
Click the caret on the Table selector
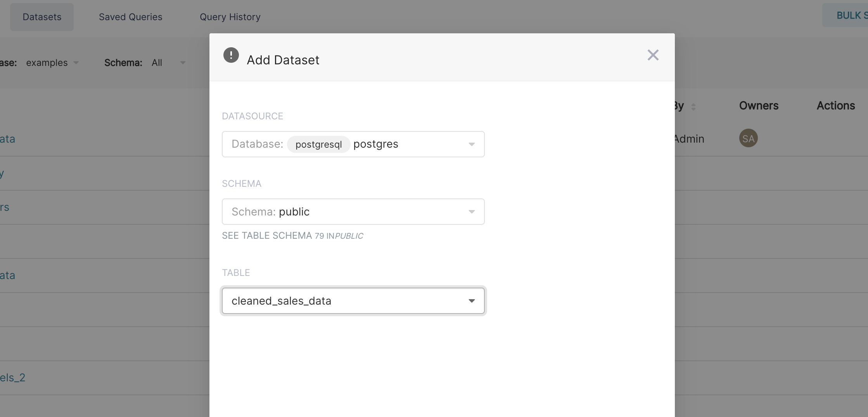click(x=471, y=301)
